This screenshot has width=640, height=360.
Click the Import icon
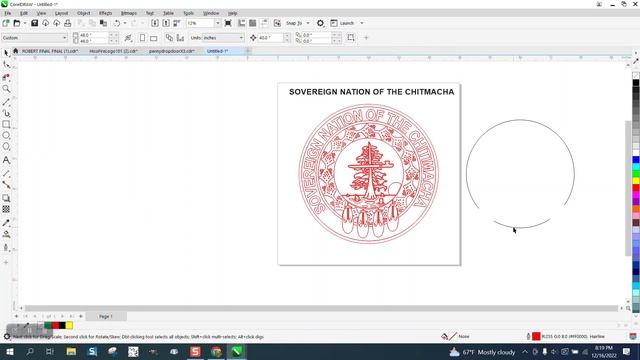coord(155,23)
